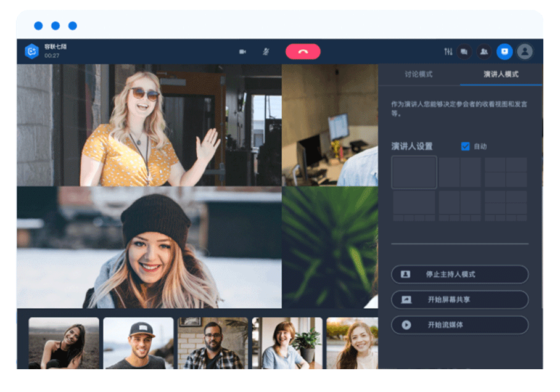Select the man in cap thumbnail
This screenshot has height=392, width=560.
[138, 343]
